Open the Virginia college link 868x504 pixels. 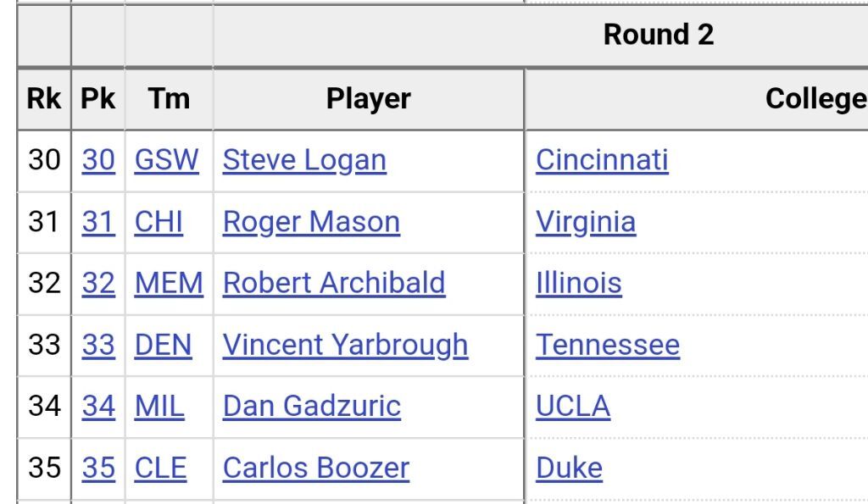point(586,223)
